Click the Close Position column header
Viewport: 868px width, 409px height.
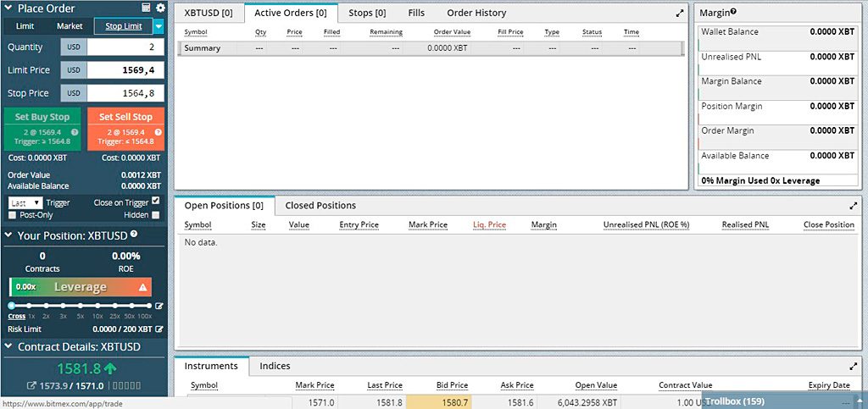829,225
